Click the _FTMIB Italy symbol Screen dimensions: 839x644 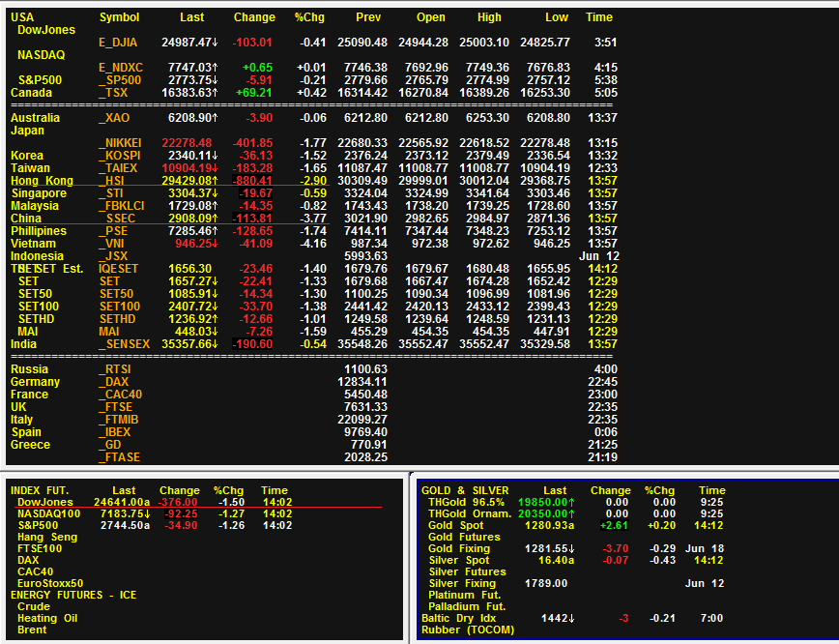pyautogui.click(x=118, y=420)
